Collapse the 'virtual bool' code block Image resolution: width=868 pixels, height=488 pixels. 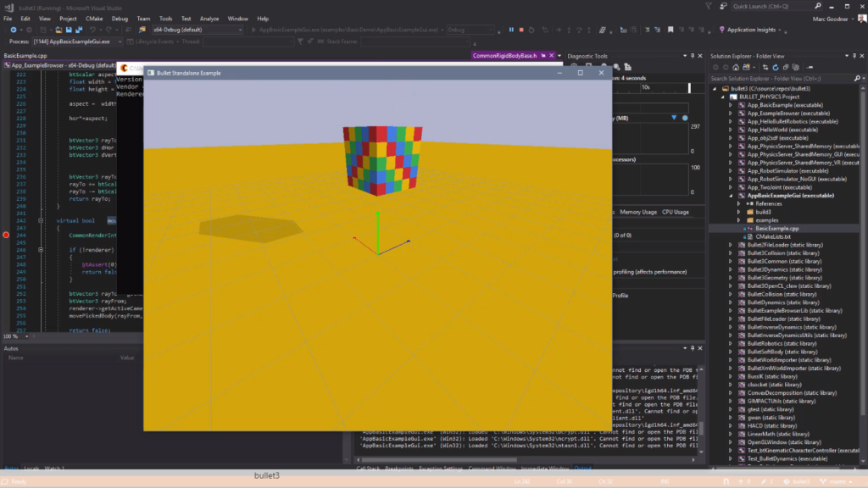tap(41, 220)
